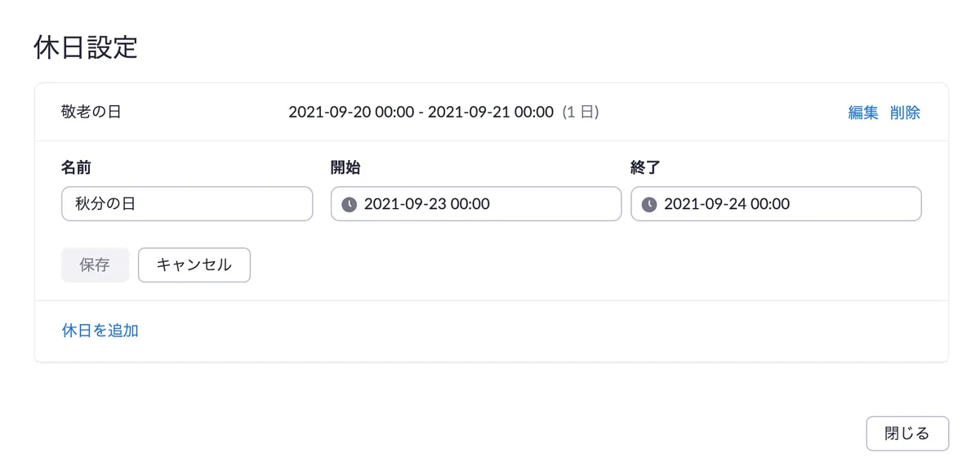Click the 名前 field label
This screenshot has width=980, height=471.
pos(76,168)
